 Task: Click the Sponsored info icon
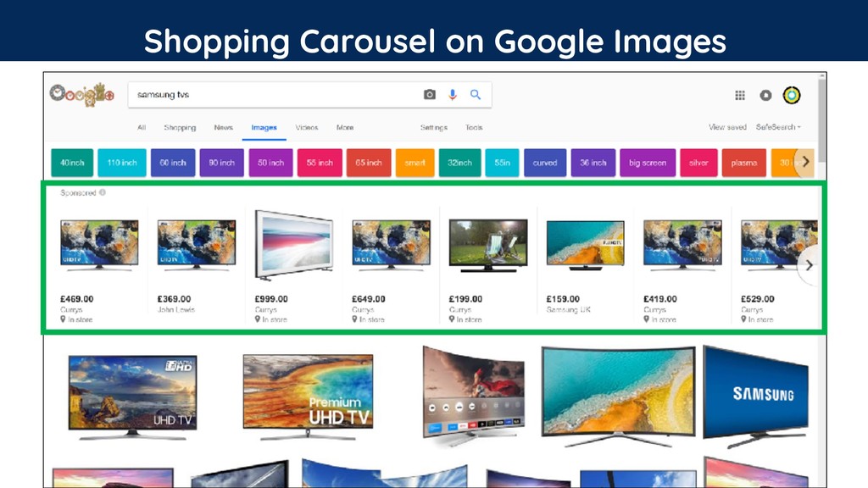pyautogui.click(x=103, y=192)
